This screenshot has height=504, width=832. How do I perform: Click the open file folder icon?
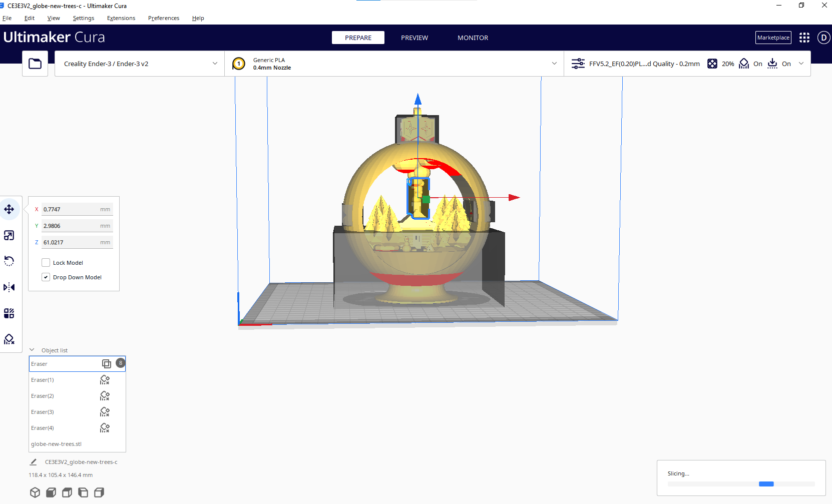(35, 64)
